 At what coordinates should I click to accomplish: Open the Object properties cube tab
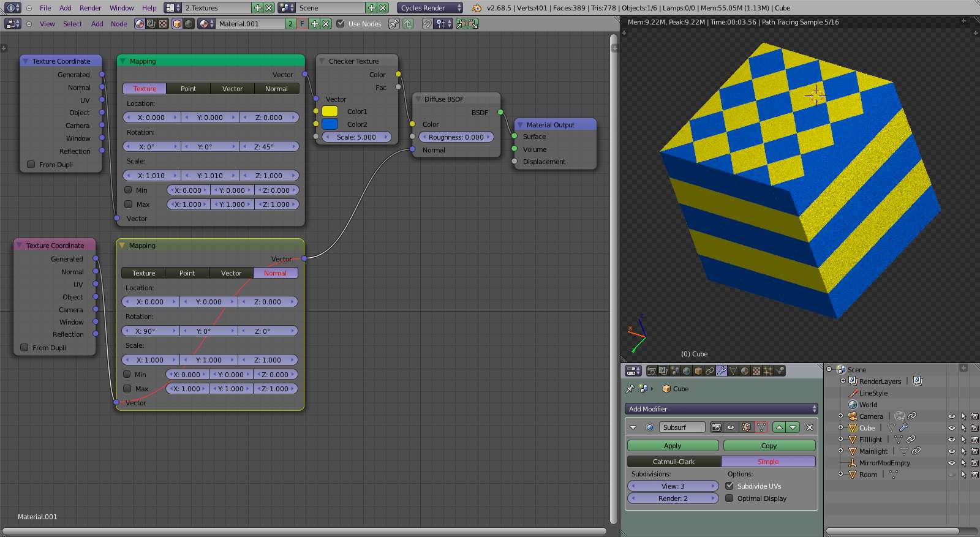click(x=698, y=370)
